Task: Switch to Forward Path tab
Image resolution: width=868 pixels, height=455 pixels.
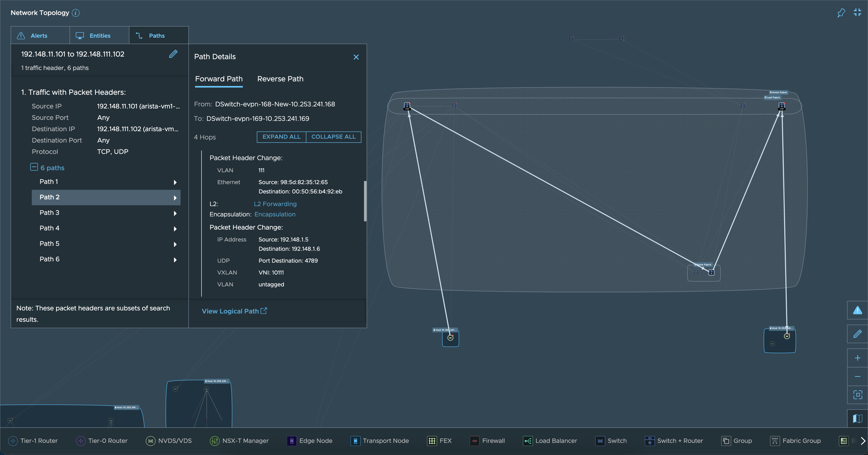Action: click(x=219, y=79)
